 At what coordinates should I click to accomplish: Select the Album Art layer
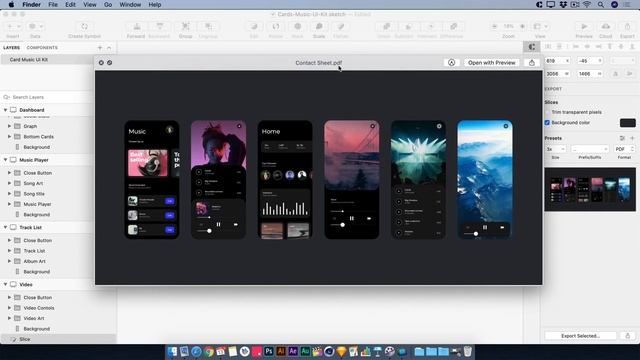point(35,261)
